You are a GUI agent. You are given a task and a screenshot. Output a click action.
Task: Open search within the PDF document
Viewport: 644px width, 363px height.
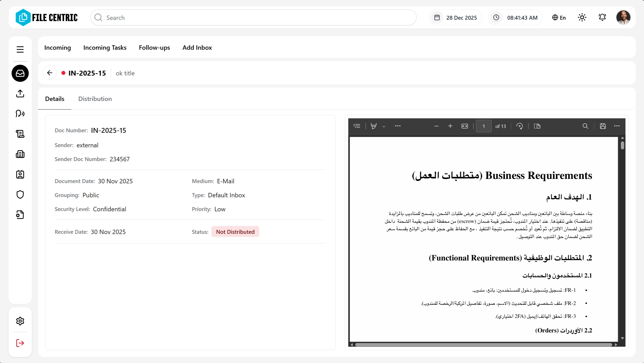coord(586,126)
